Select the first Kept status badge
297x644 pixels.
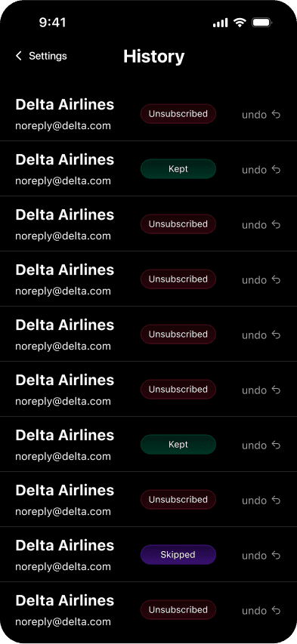tap(178, 169)
